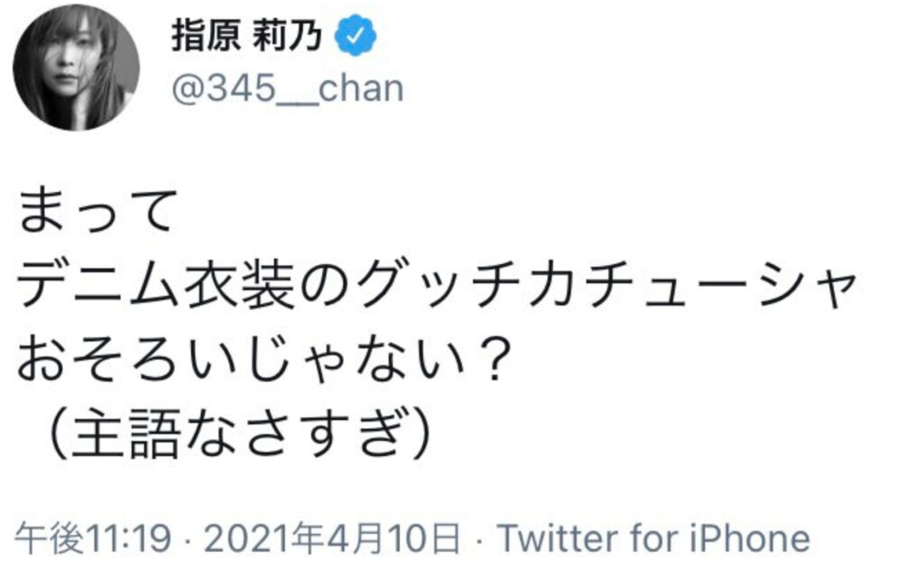Click the first tweet line まって
Screen dimensions: 924x578
(97, 211)
